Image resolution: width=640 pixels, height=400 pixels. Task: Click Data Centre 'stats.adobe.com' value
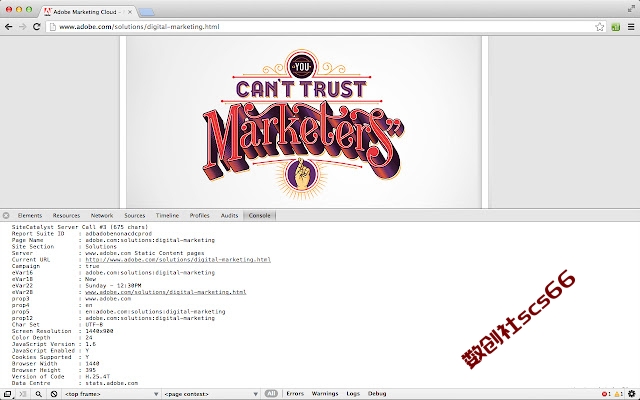coord(112,383)
